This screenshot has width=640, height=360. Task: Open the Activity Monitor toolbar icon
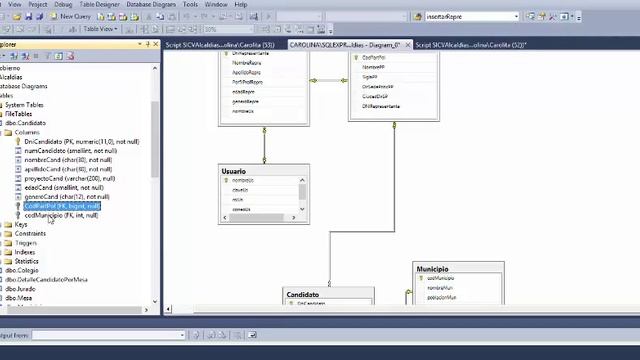click(254, 17)
